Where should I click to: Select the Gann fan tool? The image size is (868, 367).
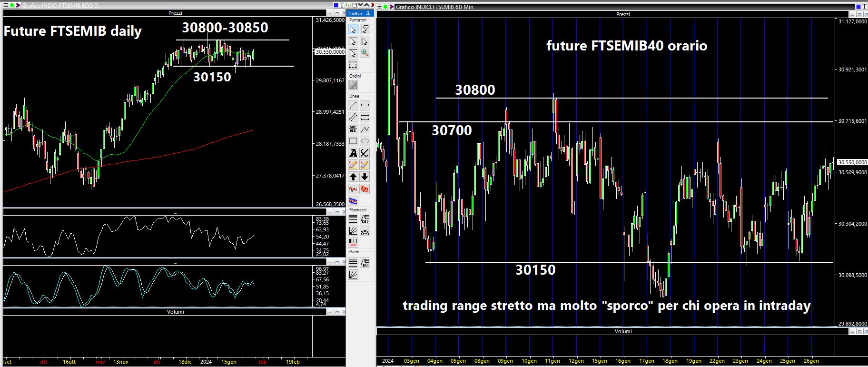(x=353, y=274)
